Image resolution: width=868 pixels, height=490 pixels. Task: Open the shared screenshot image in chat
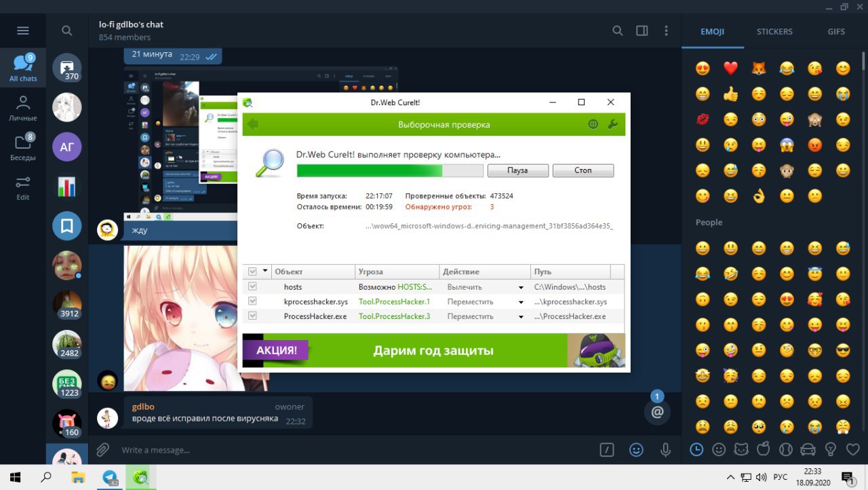[x=180, y=144]
